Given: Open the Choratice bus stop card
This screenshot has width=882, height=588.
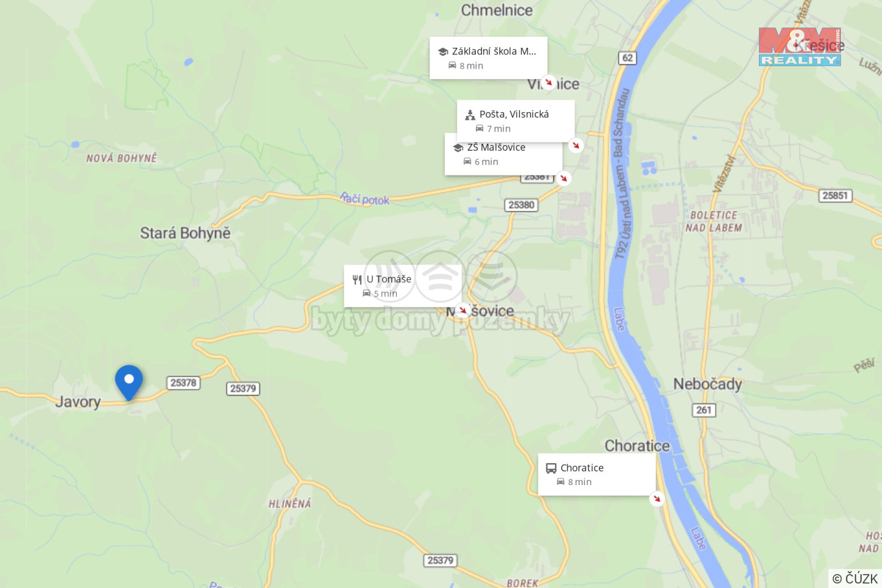Looking at the screenshot, I should pos(597,474).
